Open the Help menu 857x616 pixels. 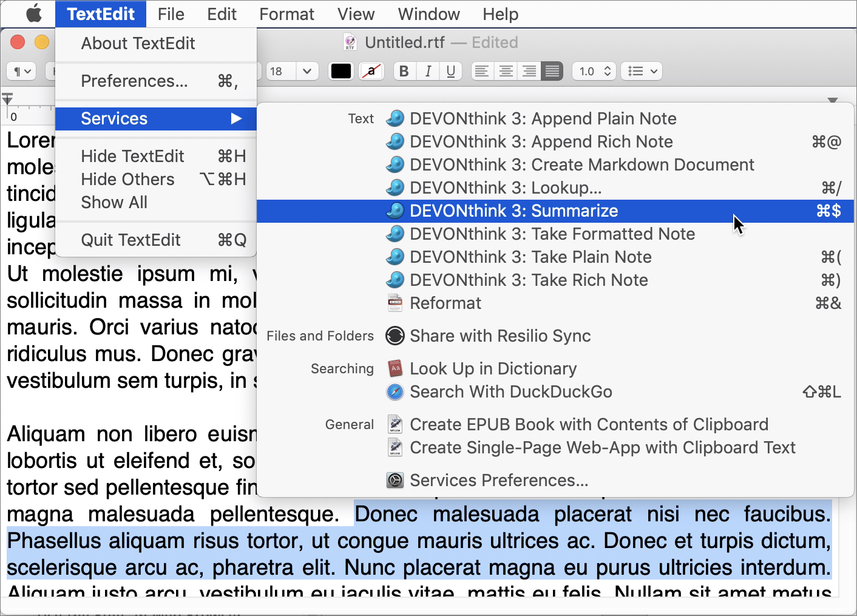[500, 14]
